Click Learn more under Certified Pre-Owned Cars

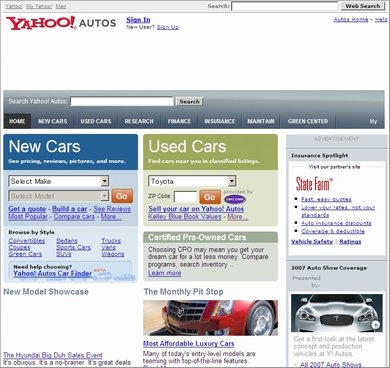point(165,273)
